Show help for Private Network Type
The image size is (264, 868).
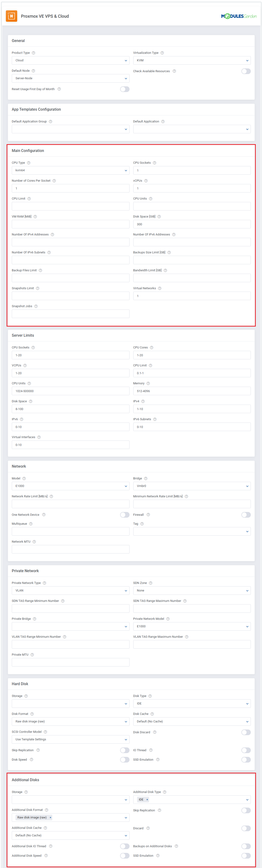point(44,583)
